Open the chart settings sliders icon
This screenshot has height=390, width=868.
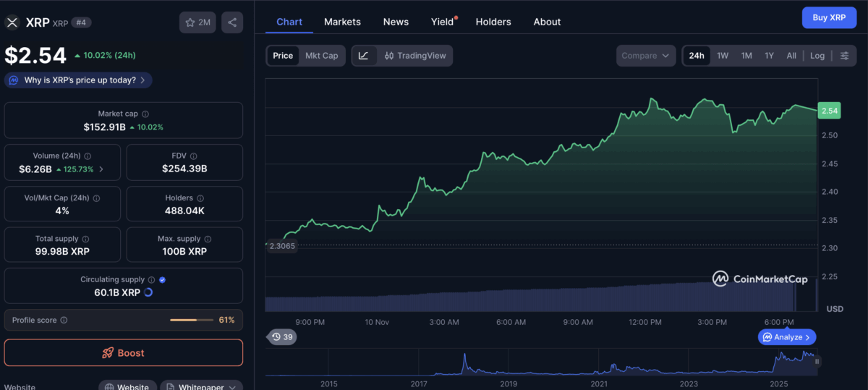844,56
